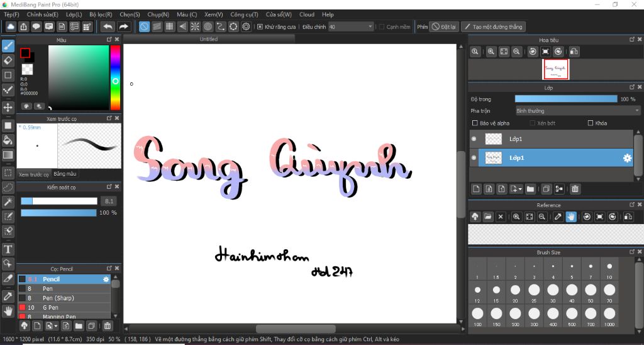Open snap settings gear
Screen dimensions: 644x345
coord(246,26)
